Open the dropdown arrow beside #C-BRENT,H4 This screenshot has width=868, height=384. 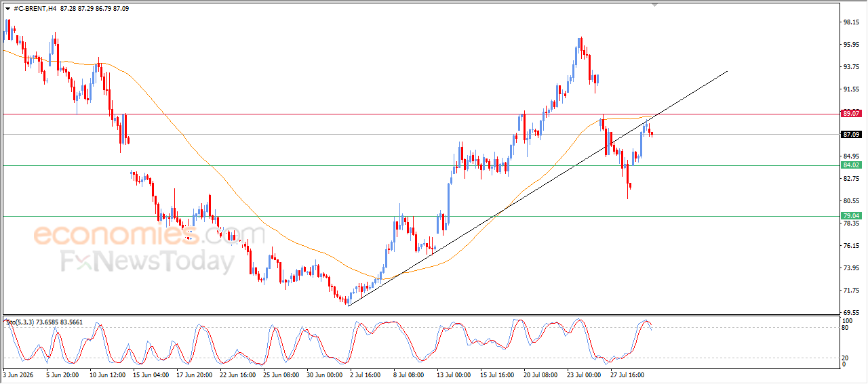(7, 8)
